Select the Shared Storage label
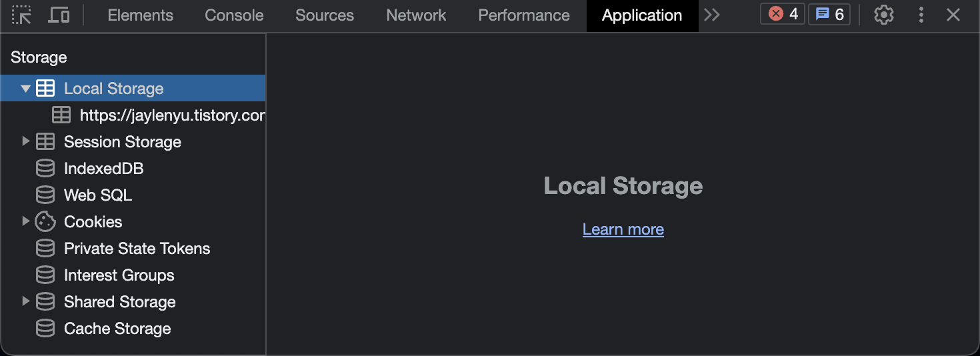 pyautogui.click(x=120, y=302)
